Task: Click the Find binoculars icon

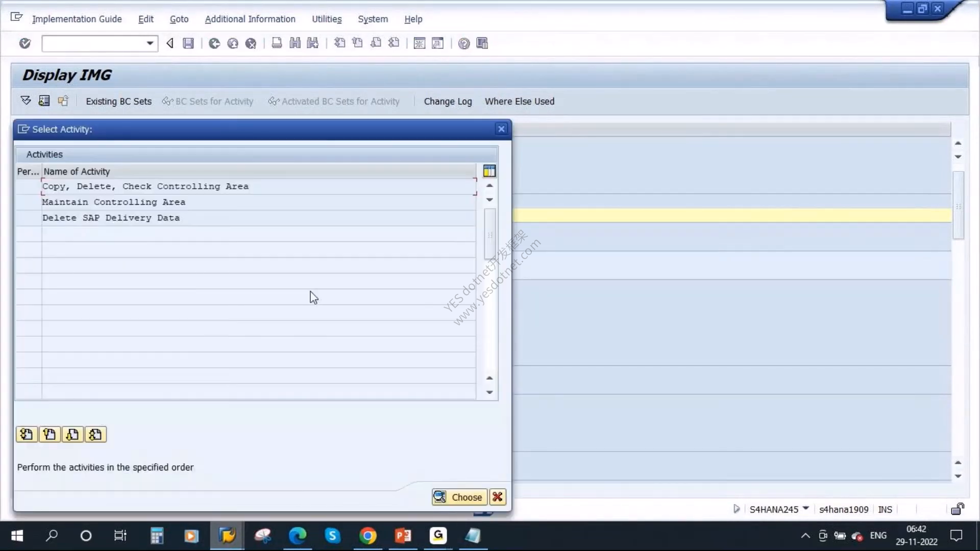Action: tap(295, 43)
